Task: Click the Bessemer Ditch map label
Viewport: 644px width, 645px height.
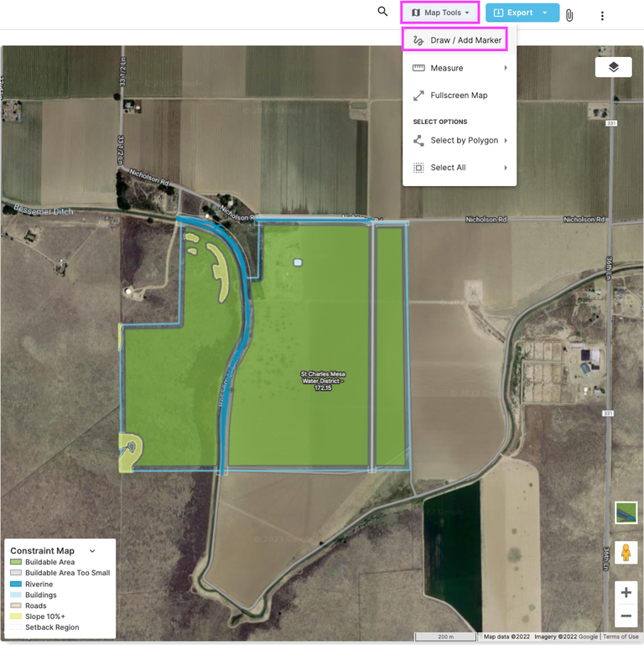Action: click(x=44, y=210)
